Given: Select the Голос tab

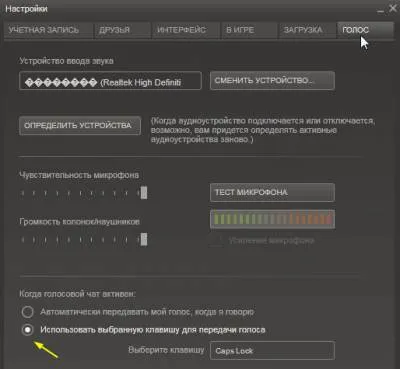Looking at the screenshot, I should click(366, 30).
